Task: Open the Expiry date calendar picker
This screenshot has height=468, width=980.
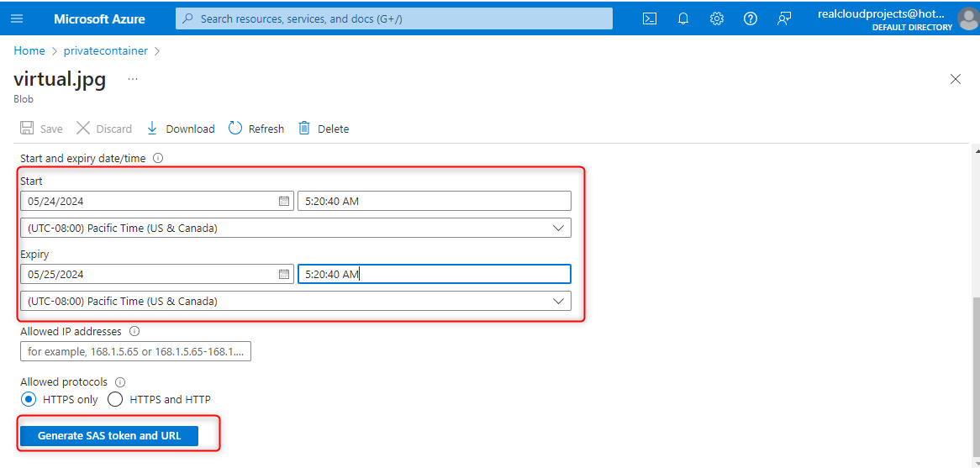Action: tap(284, 275)
